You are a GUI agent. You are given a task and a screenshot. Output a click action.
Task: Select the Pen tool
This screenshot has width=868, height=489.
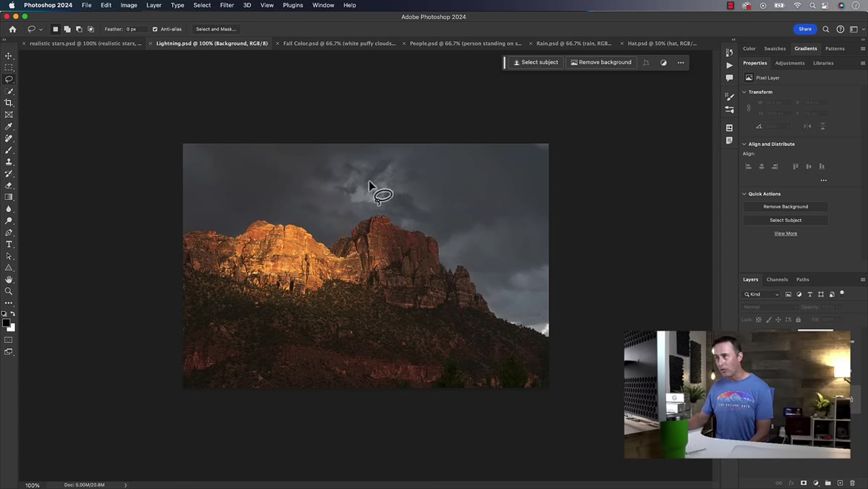point(9,232)
